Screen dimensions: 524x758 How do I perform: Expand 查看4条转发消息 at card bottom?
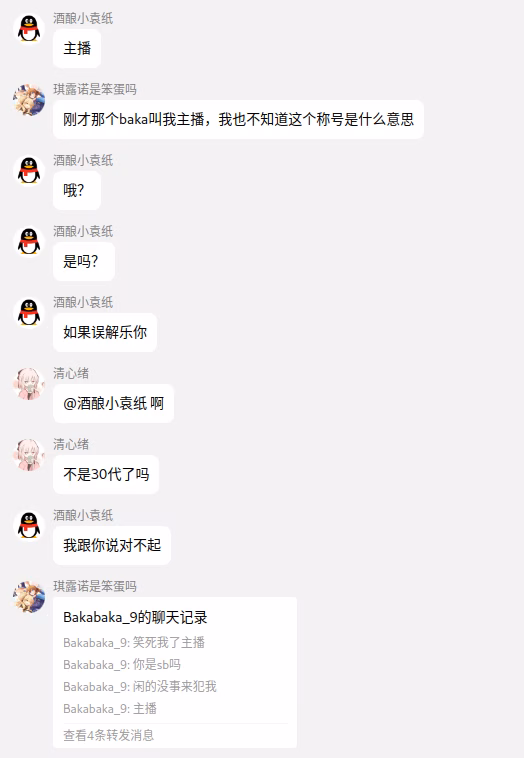click(109, 735)
